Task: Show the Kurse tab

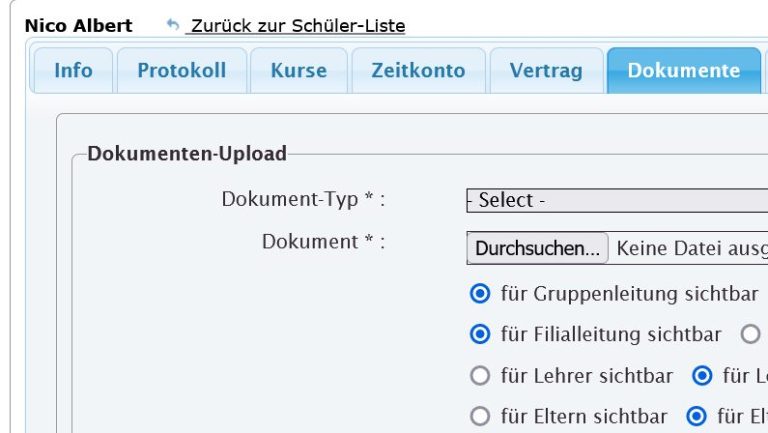Action: 299,71
